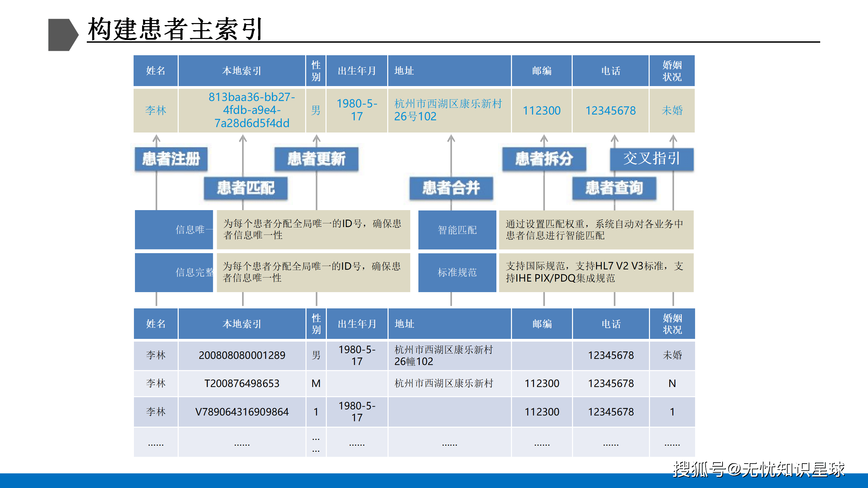Toggle the 标准规范 feature box
This screenshot has height=488, width=868.
(x=457, y=273)
